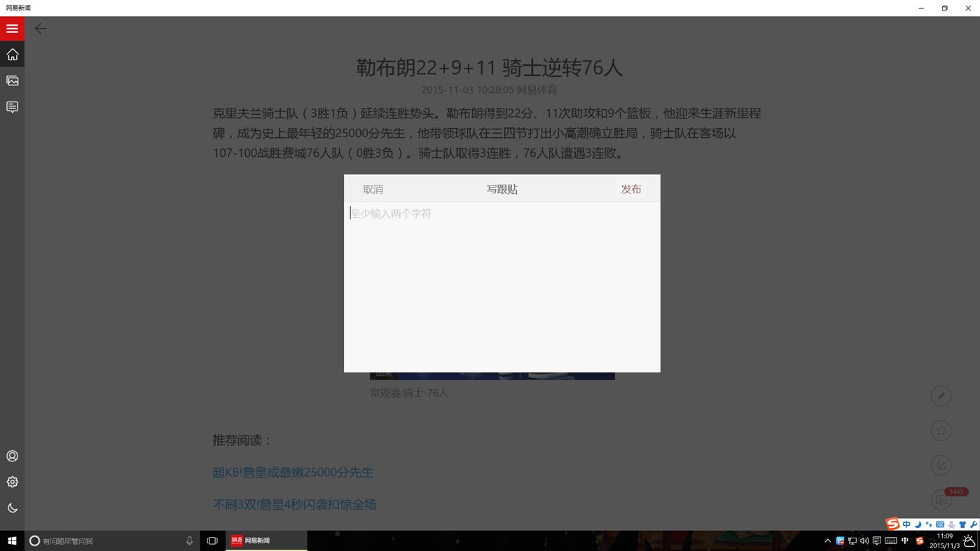This screenshot has width=980, height=551.
Task: Toggle Chinese/English input on the Sogou bar
Action: [906, 524]
